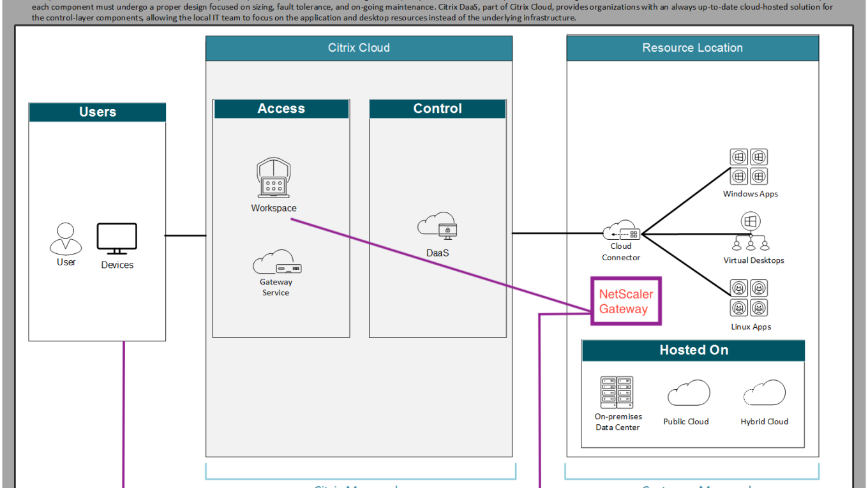
Task: Select the DaaS cloud icon
Action: [437, 226]
